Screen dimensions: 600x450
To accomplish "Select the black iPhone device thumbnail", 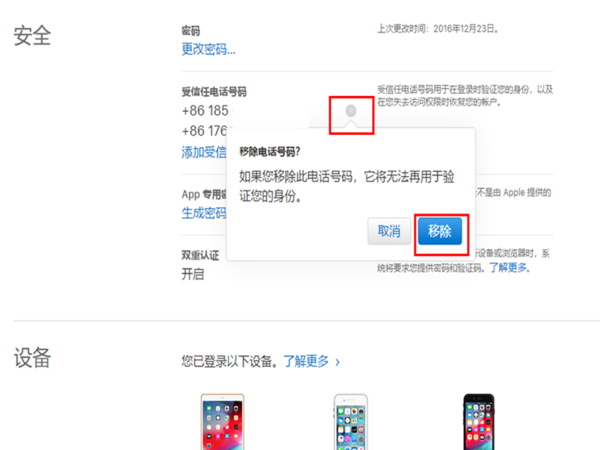I will click(479, 422).
